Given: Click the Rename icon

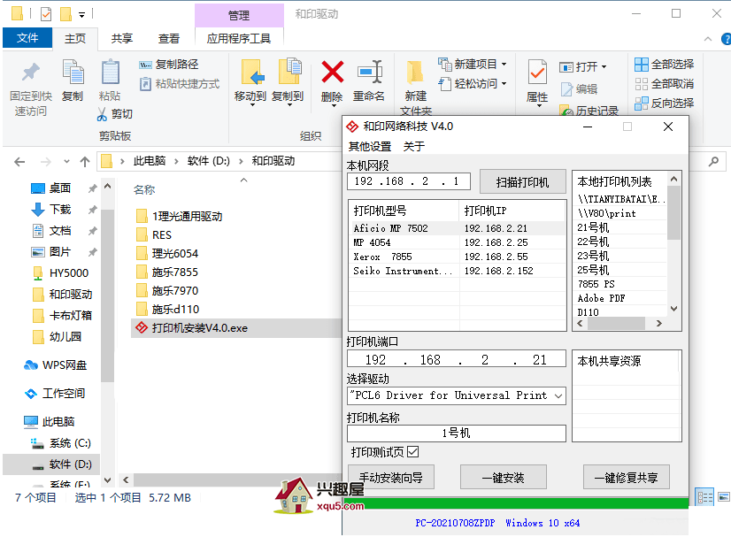Looking at the screenshot, I should [369, 72].
